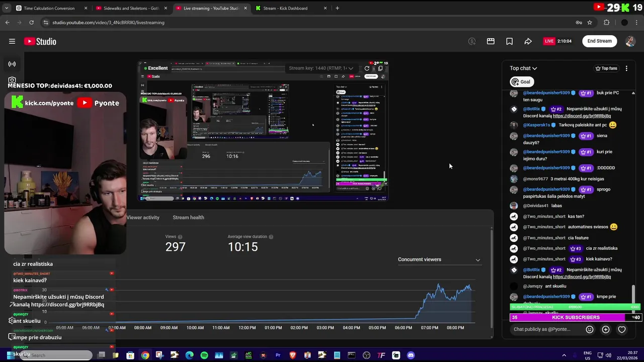Show hidden system tray icons
644x362 pixels.
[563, 355]
